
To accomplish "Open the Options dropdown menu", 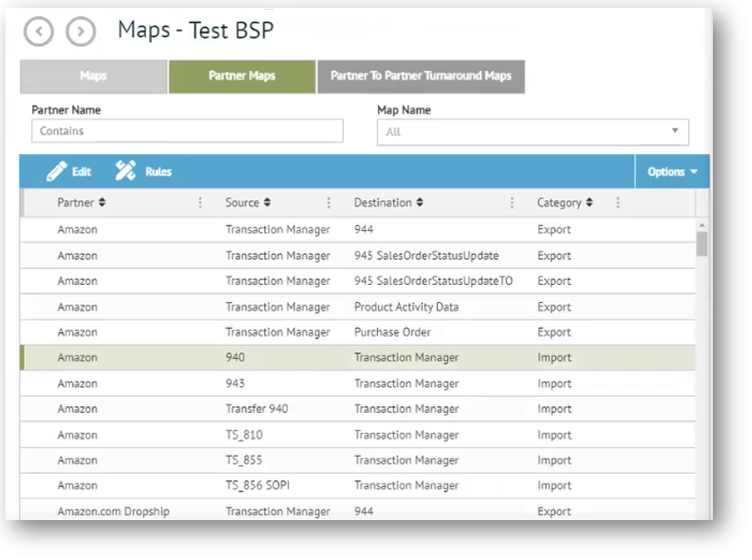I will 672,172.
